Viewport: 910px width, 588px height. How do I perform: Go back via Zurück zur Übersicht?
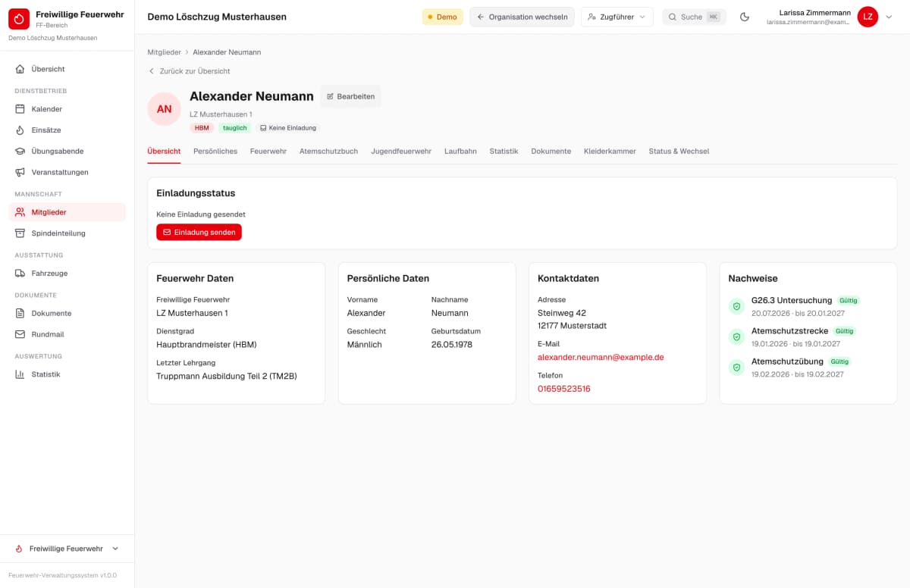pyautogui.click(x=189, y=71)
